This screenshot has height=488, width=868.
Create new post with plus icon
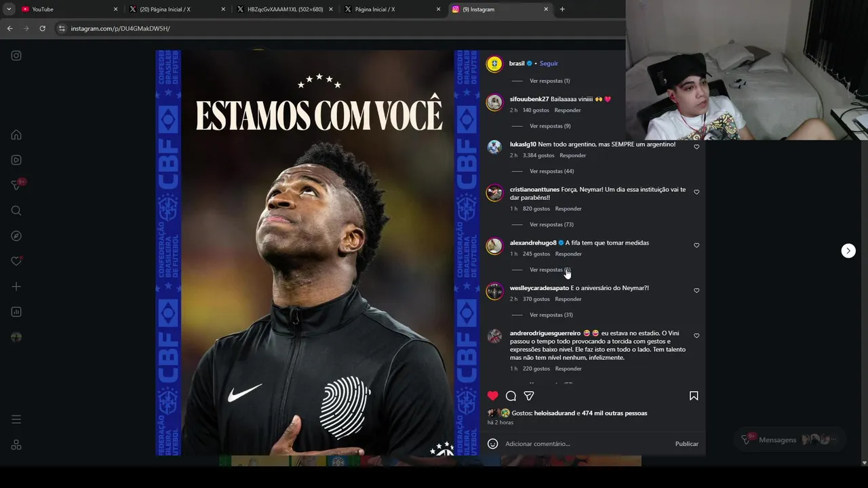coord(16,287)
